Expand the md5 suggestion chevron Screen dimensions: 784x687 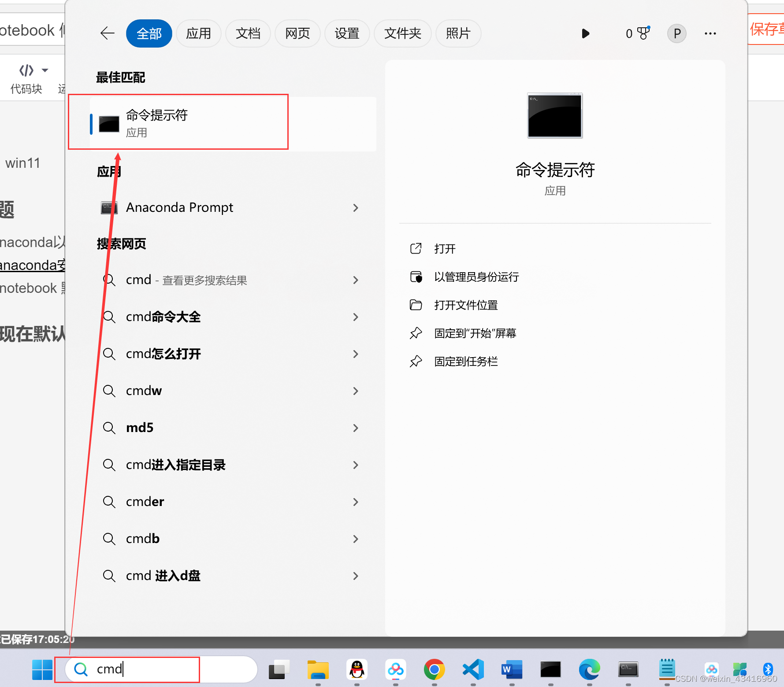point(356,428)
